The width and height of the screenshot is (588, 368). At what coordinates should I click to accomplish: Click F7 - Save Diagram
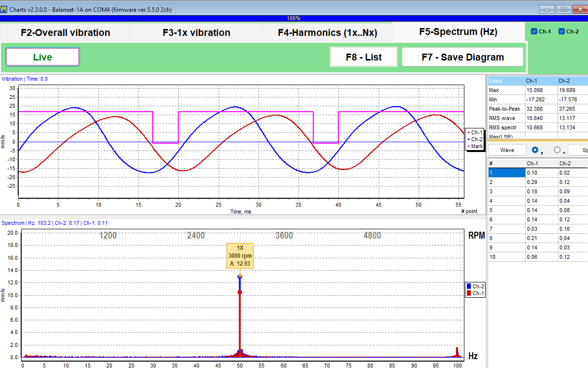[462, 57]
